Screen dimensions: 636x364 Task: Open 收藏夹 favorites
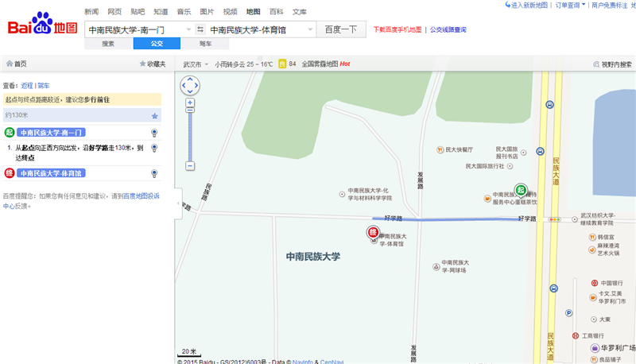[x=152, y=64]
